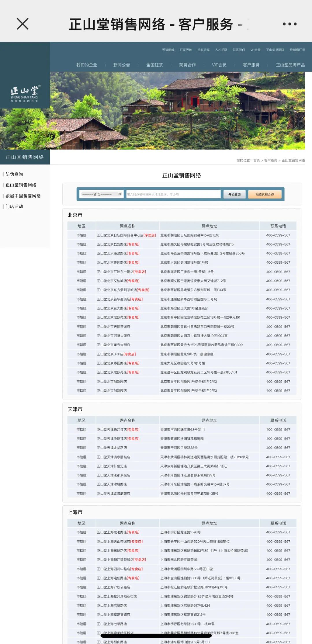Open 经销商订货 top link
312x644 pixels.
click(x=297, y=50)
